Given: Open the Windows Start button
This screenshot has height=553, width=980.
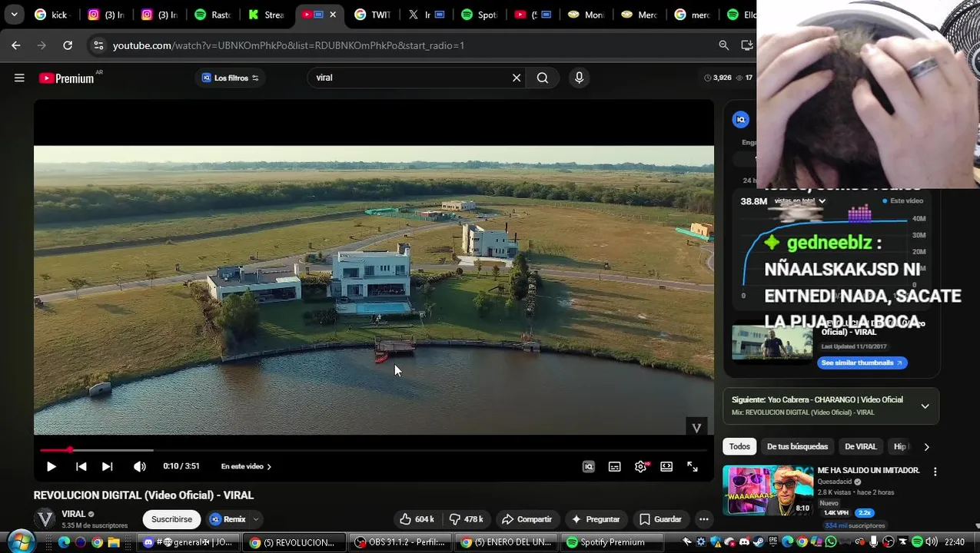Looking at the screenshot, I should tap(21, 541).
